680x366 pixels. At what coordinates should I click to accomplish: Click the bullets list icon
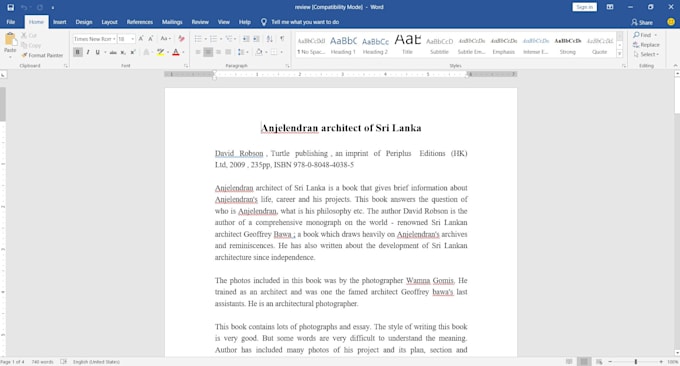pyautogui.click(x=198, y=39)
